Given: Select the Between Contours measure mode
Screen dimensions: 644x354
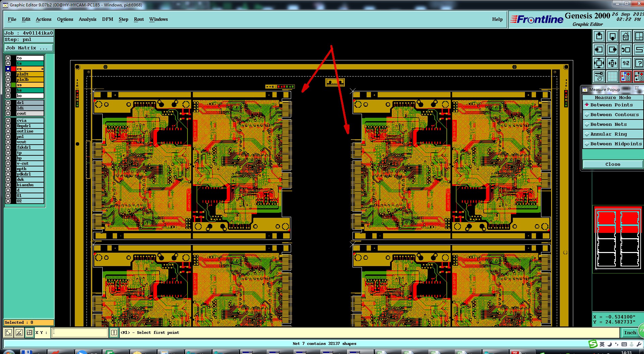Looking at the screenshot, I should point(613,115).
